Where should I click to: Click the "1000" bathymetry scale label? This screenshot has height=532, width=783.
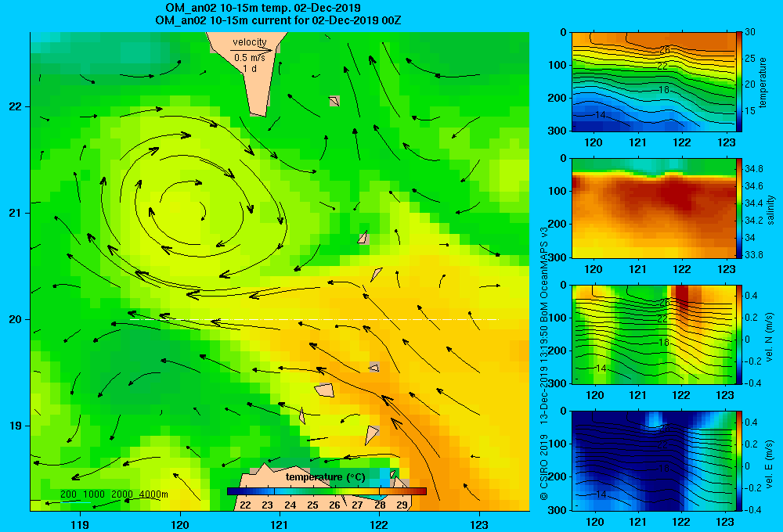pyautogui.click(x=94, y=494)
